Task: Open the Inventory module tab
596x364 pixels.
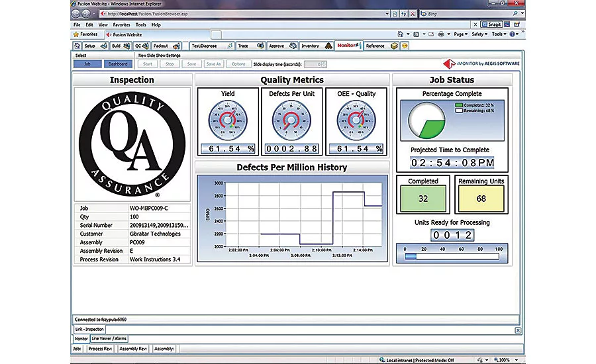Action: 317,46
